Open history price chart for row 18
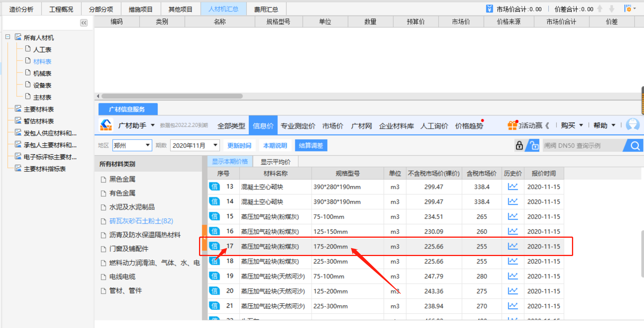 tap(513, 261)
